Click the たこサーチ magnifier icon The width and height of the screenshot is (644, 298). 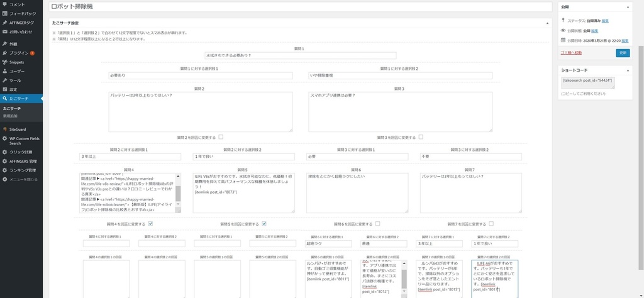(x=4, y=99)
